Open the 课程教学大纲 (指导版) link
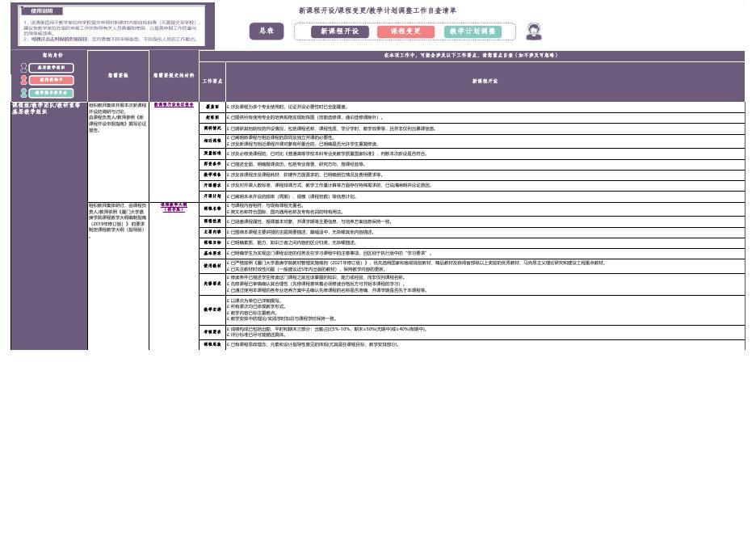 174,207
